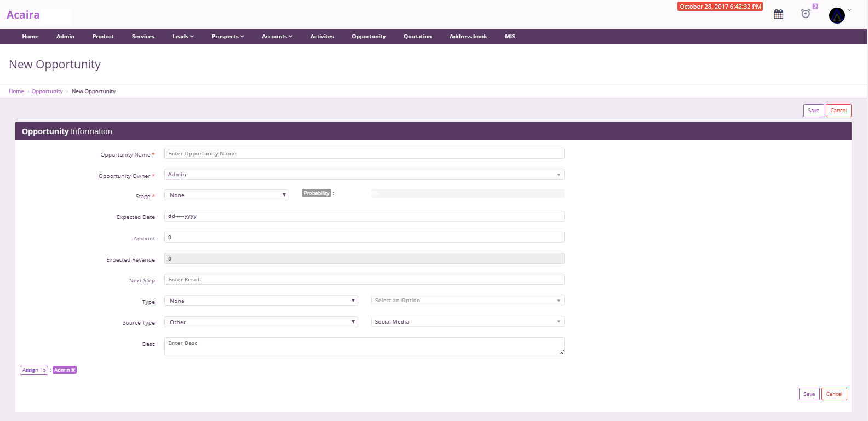Click the Acaira logo
Screen dimensions: 868x421
click(23, 15)
